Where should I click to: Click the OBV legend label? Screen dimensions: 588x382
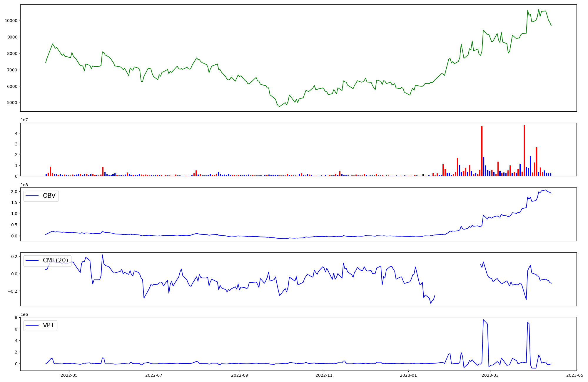[49, 196]
